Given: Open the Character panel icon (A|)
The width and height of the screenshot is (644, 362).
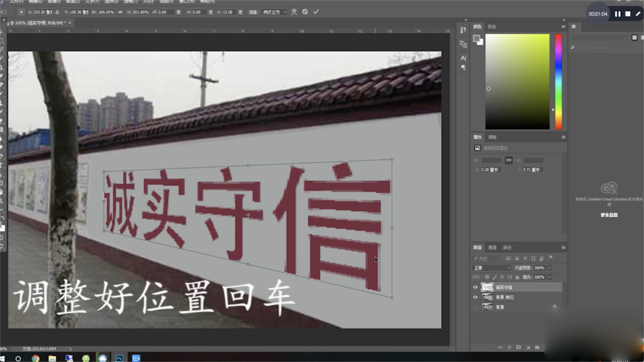Looking at the screenshot, I should (x=463, y=58).
